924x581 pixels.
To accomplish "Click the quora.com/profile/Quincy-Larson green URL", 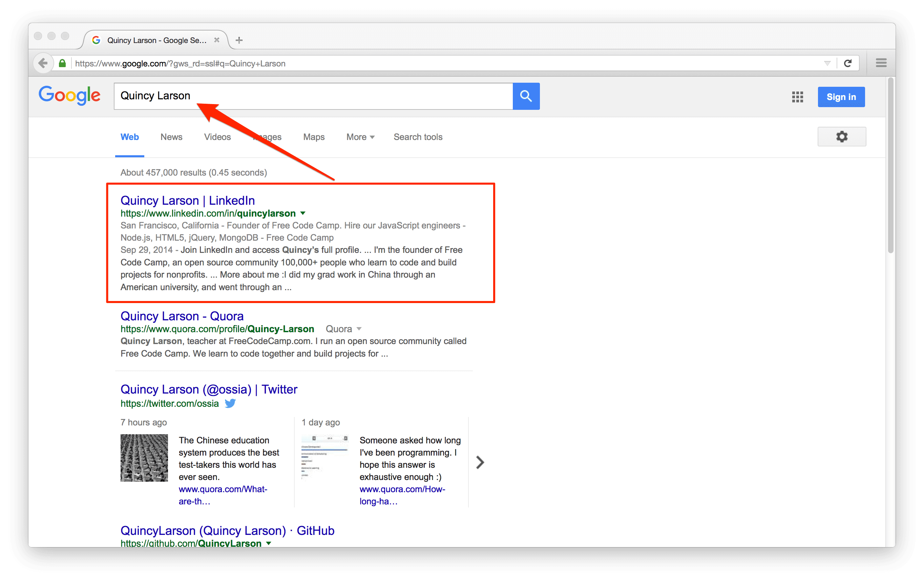I will click(x=217, y=329).
